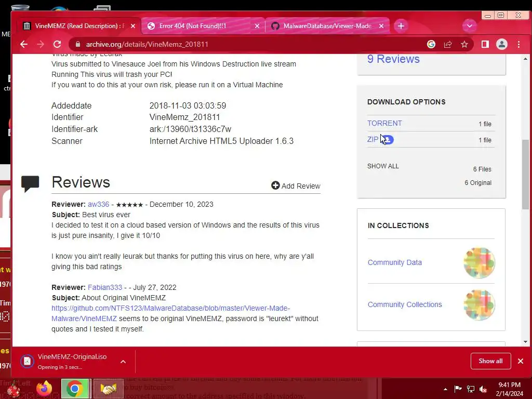Open the GitHub MalwareDatabase VineMEMZ link
Viewport: 532px width, 399px height.
pos(170,313)
